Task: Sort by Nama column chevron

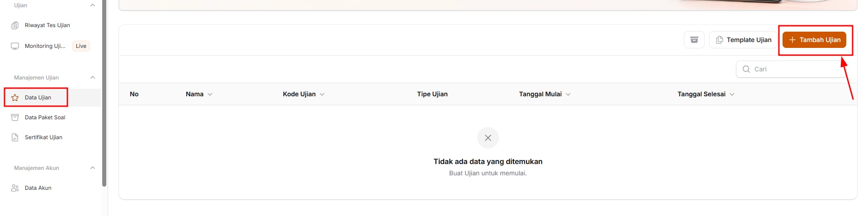Action: [x=210, y=94]
